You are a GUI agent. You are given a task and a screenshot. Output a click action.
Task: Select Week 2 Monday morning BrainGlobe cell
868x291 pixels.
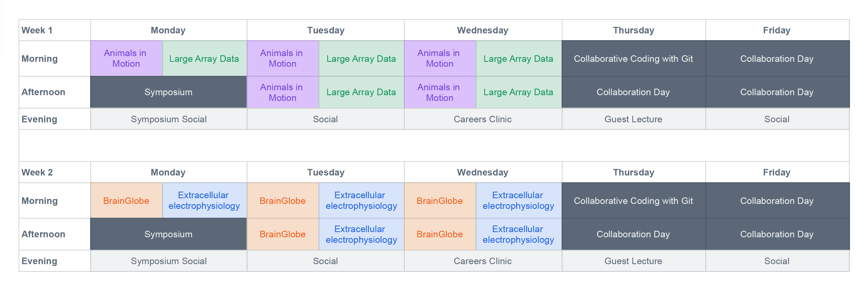tap(126, 201)
